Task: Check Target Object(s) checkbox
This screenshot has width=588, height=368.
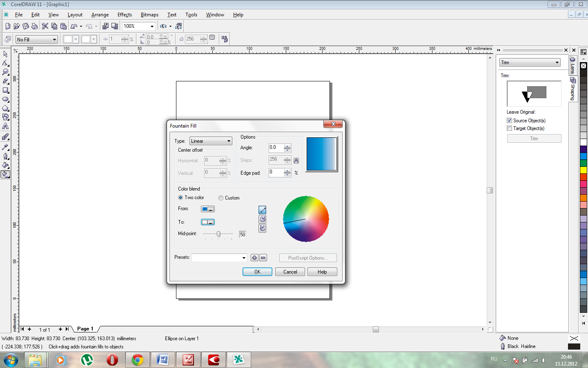Action: tap(510, 128)
